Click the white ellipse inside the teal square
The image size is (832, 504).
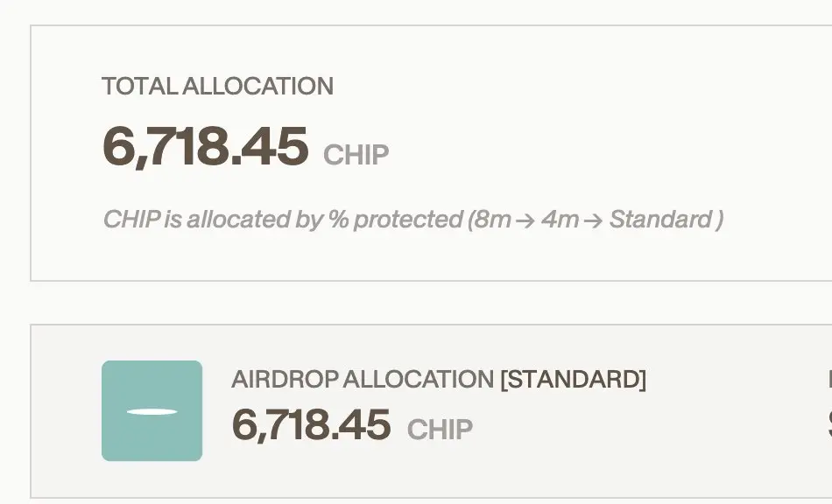point(152,412)
